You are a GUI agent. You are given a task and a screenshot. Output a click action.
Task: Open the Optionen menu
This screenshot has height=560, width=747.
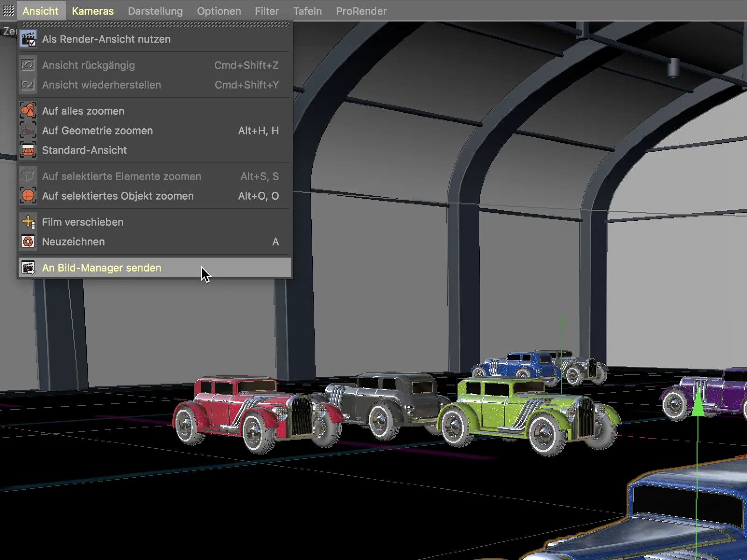[218, 11]
